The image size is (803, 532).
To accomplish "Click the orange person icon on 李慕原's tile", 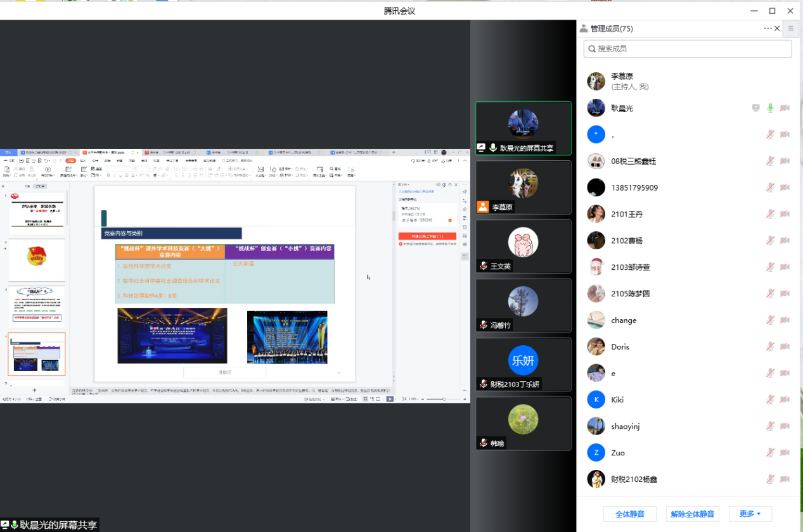I will 483,206.
